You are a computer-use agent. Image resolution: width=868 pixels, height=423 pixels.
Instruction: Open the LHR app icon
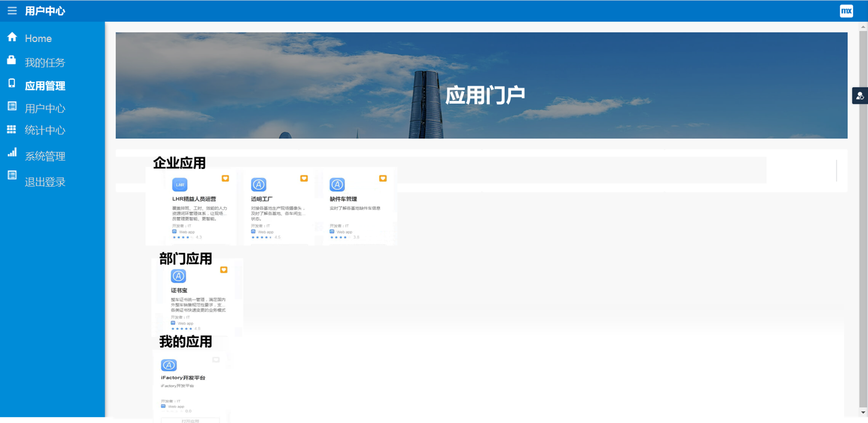(x=180, y=184)
